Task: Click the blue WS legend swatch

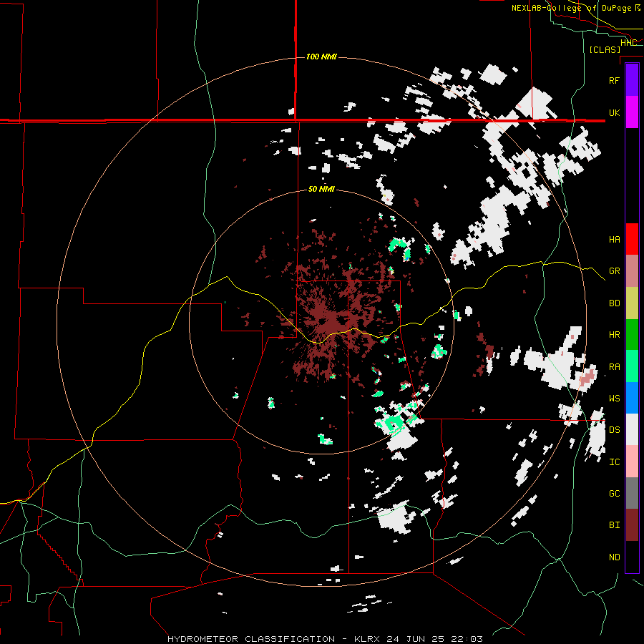Action: [x=632, y=398]
